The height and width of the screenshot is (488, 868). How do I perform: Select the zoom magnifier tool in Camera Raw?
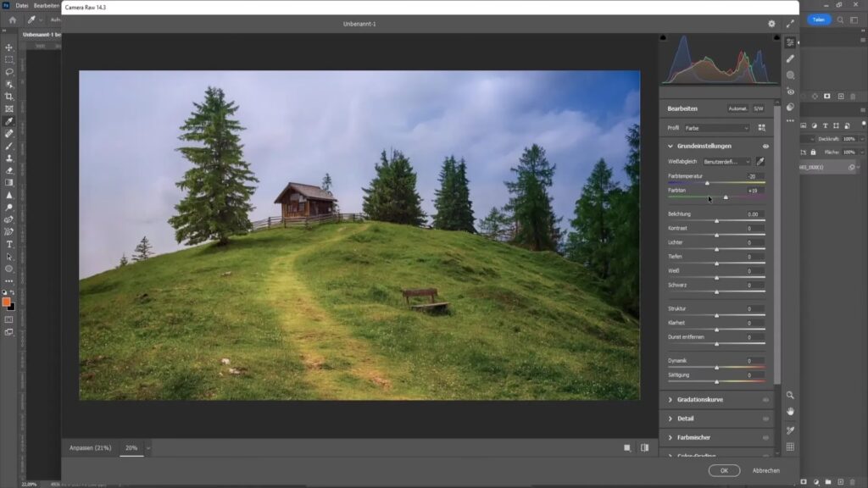(790, 395)
